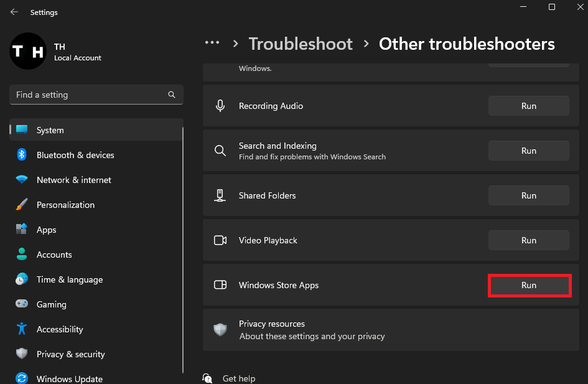588x384 pixels.
Task: Click the search magnifier icon in Find a setting
Action: (x=172, y=95)
